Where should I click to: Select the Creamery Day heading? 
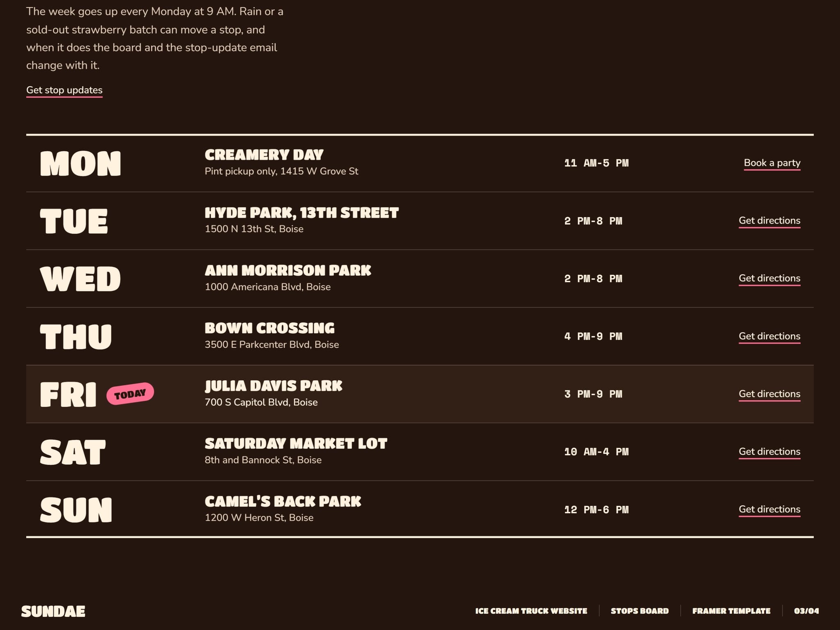[x=264, y=155]
